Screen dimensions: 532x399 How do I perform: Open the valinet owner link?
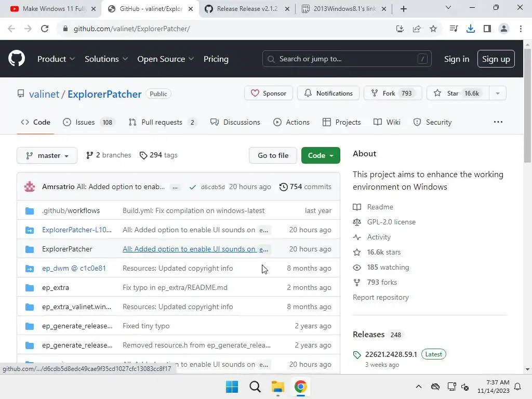coord(44,94)
